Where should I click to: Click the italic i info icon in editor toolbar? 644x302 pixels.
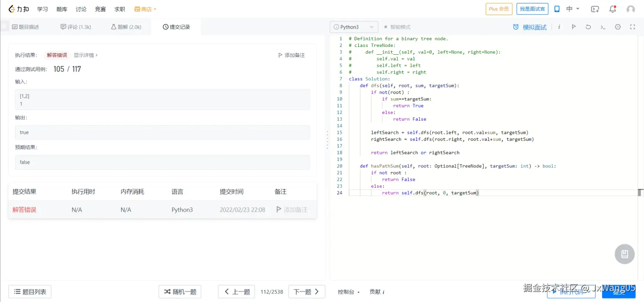[x=559, y=27]
